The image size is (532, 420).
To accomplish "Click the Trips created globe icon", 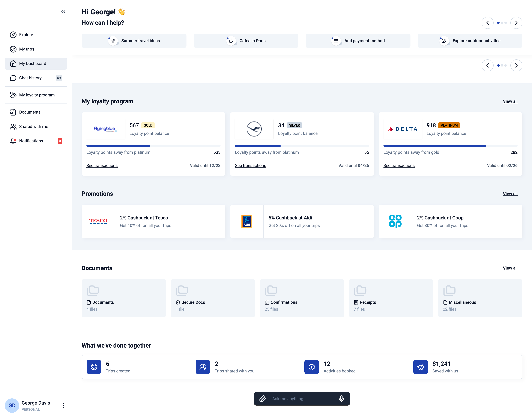I will click(94, 367).
